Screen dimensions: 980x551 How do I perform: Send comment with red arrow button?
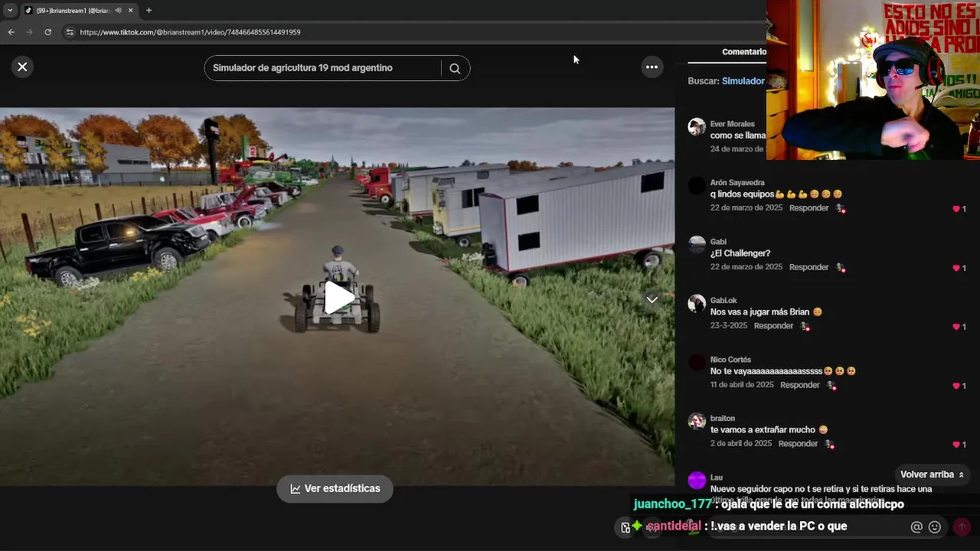pos(962,527)
